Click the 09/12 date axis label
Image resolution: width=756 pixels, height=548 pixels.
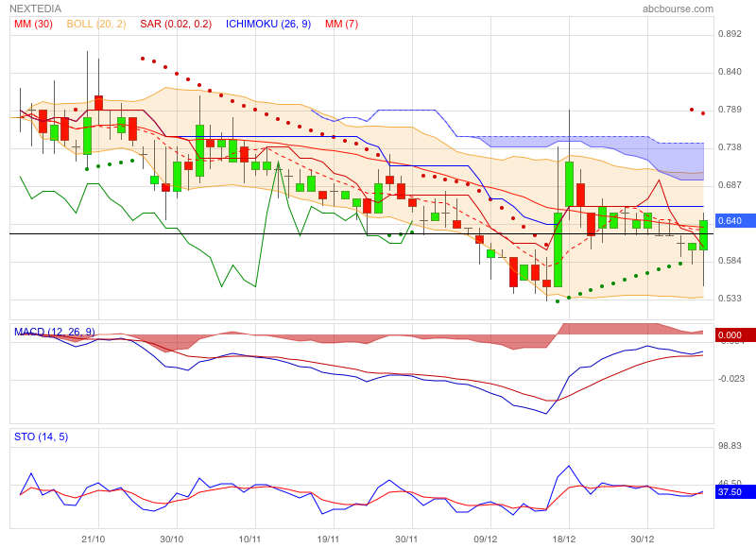click(485, 539)
